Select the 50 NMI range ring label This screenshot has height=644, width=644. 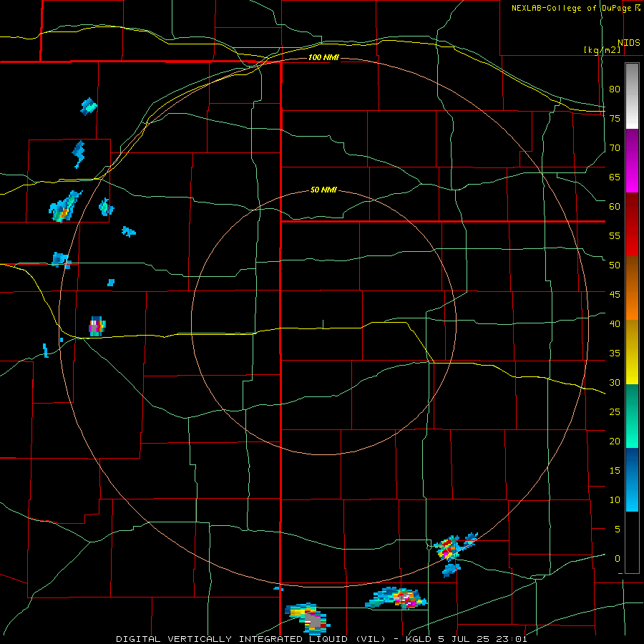tap(323, 190)
